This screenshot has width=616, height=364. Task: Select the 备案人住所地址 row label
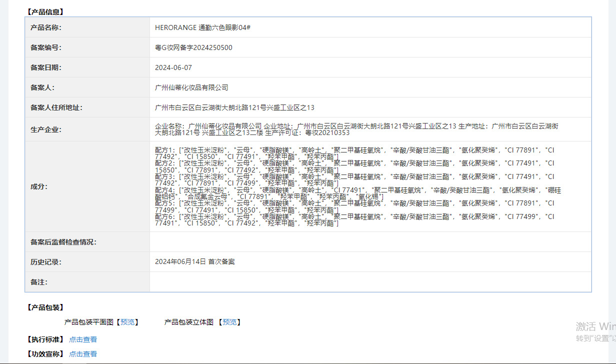pyautogui.click(x=56, y=107)
